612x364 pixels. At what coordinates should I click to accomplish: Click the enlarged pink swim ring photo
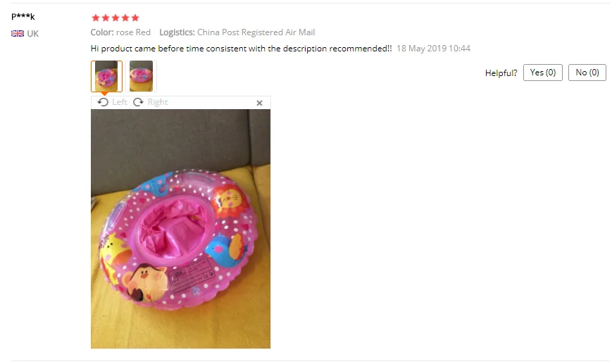(181, 229)
